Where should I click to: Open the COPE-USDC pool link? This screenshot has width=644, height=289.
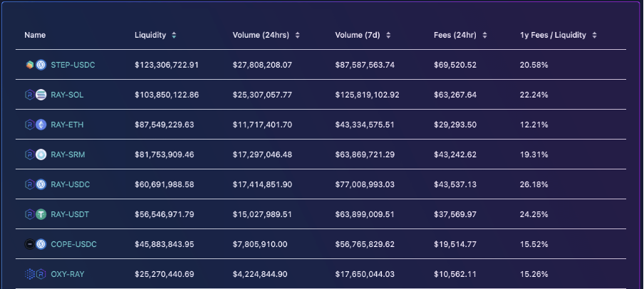[73, 244]
